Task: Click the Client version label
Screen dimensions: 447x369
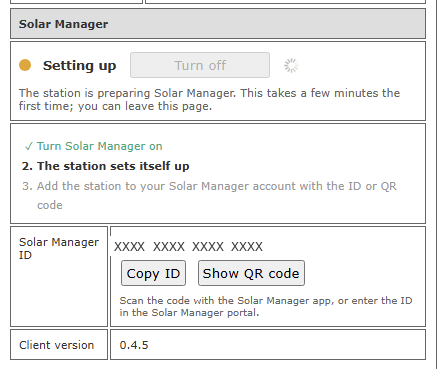Action: (57, 345)
